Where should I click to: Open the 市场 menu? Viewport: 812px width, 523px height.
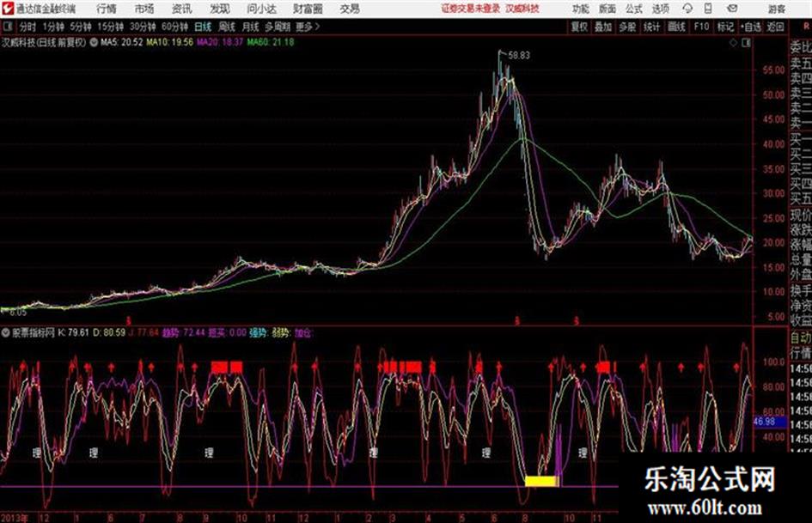click(144, 9)
